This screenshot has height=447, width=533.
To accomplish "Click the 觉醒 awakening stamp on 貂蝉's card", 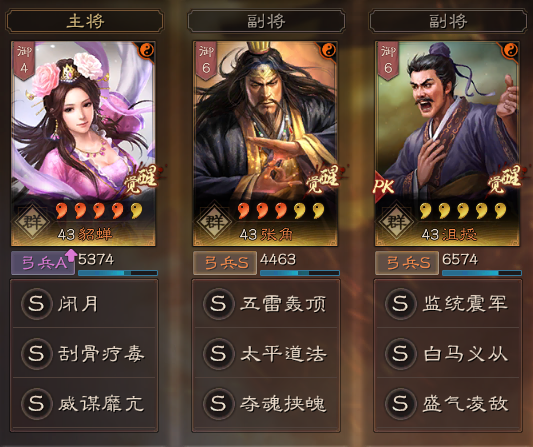I will click(140, 179).
